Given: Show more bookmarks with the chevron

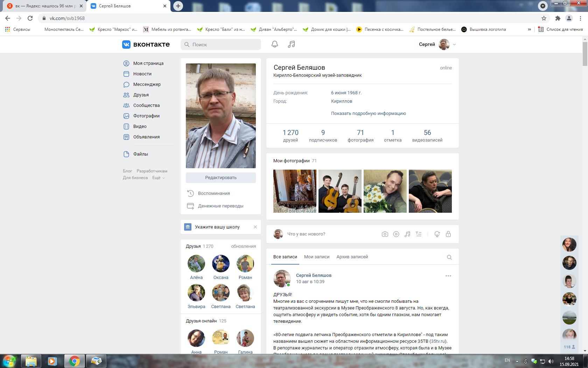Looking at the screenshot, I should coord(529,29).
